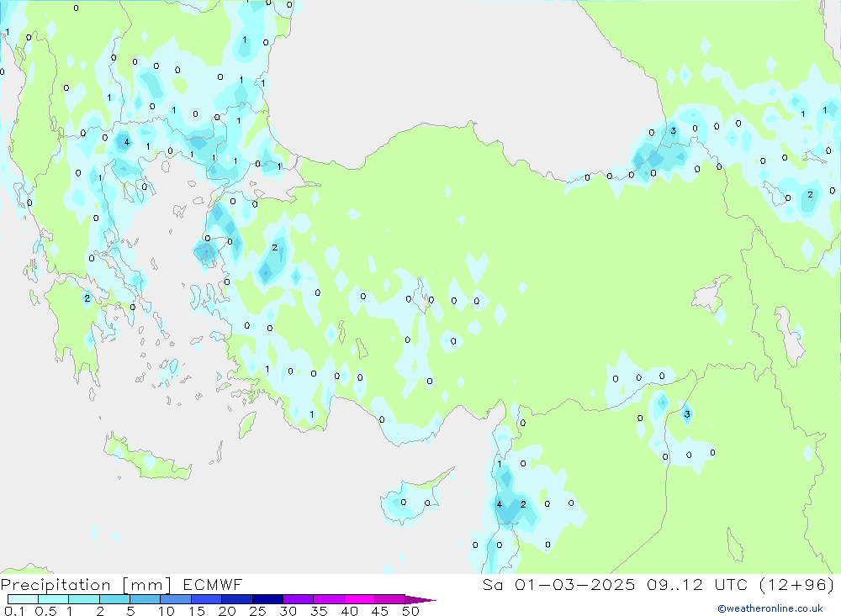Screen dimensions: 841x616
Task: Click the 'ECMWF' model label
Action: [x=213, y=585]
